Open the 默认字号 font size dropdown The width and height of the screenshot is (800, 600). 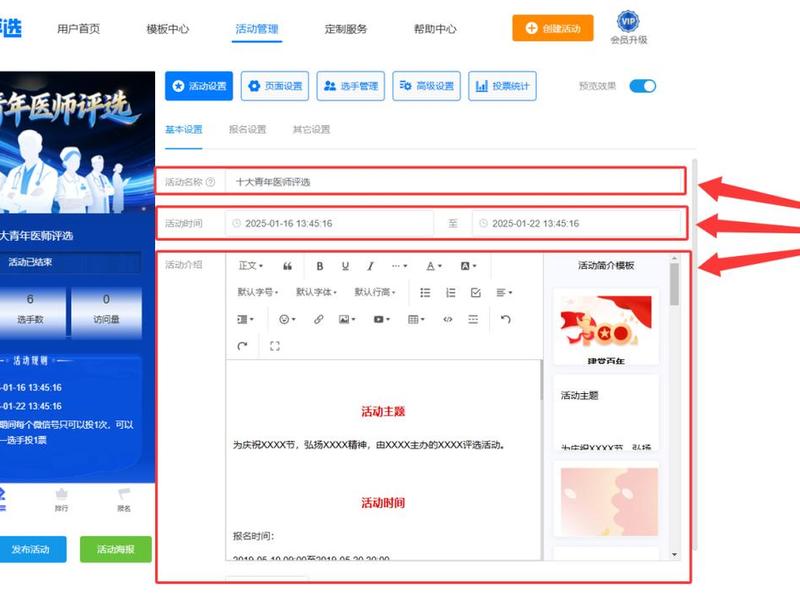(258, 292)
